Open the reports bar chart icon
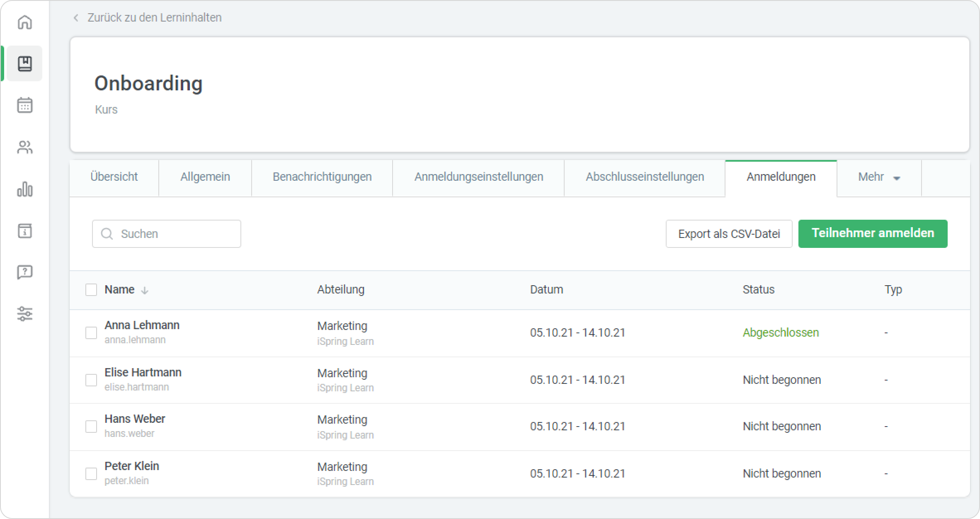The height and width of the screenshot is (519, 980). click(25, 189)
